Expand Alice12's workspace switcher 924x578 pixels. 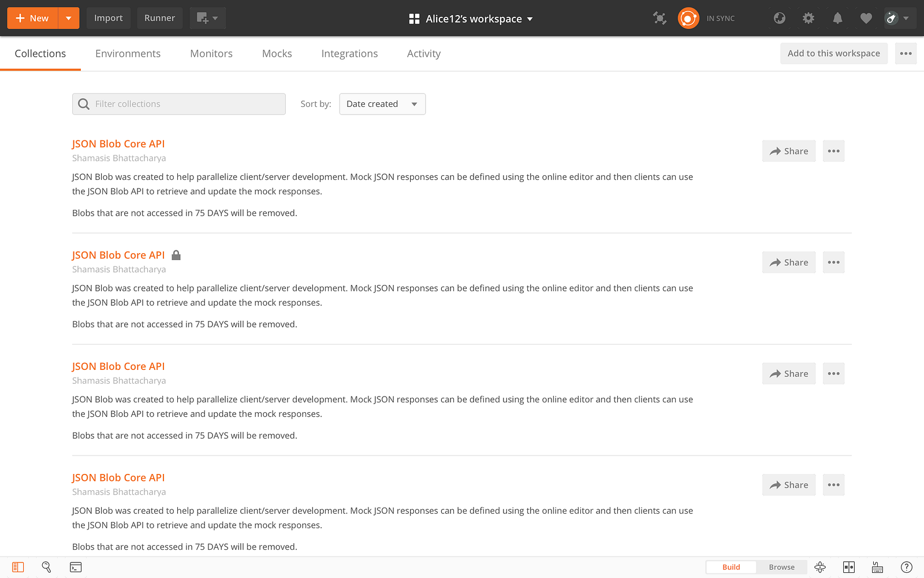coord(471,18)
